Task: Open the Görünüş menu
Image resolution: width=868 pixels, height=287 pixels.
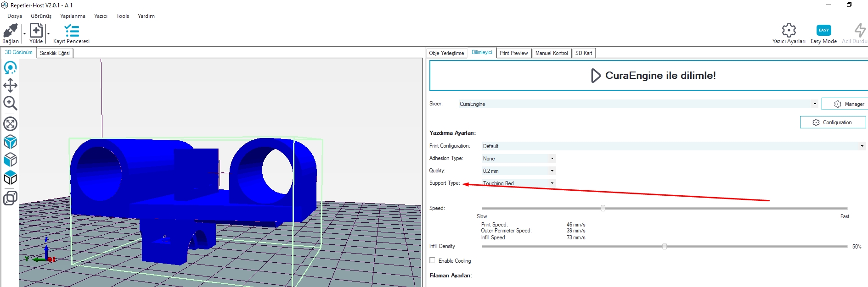Action: (x=41, y=16)
